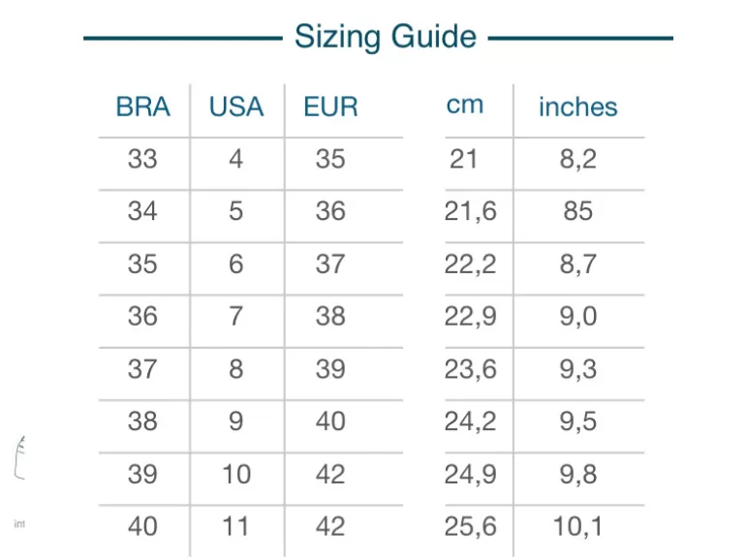Screen dimensions: 746x560
Task: Click the partial shoe sketch thumbnail
Action: click(x=19, y=457)
